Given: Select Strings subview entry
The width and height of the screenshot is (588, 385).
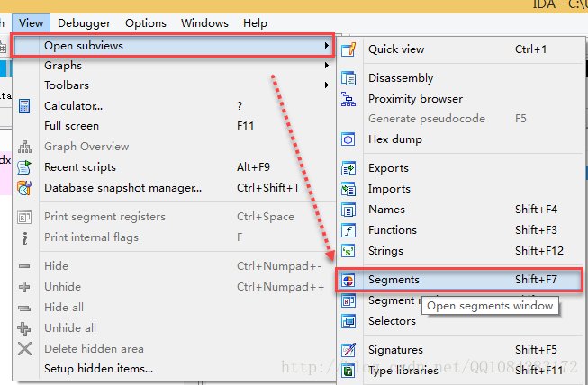Looking at the screenshot, I should [x=461, y=251].
